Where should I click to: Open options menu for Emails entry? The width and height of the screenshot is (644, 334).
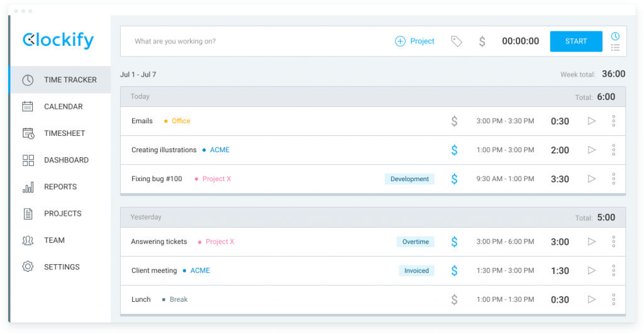(x=613, y=121)
